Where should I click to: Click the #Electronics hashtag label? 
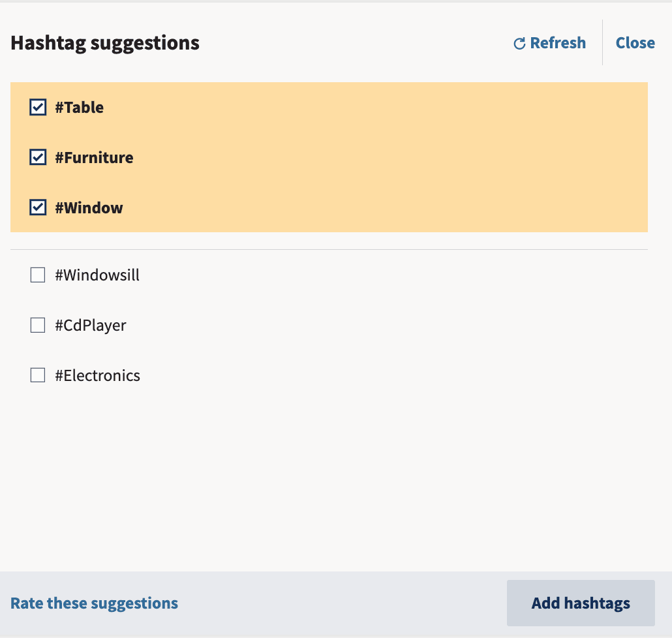pos(97,376)
